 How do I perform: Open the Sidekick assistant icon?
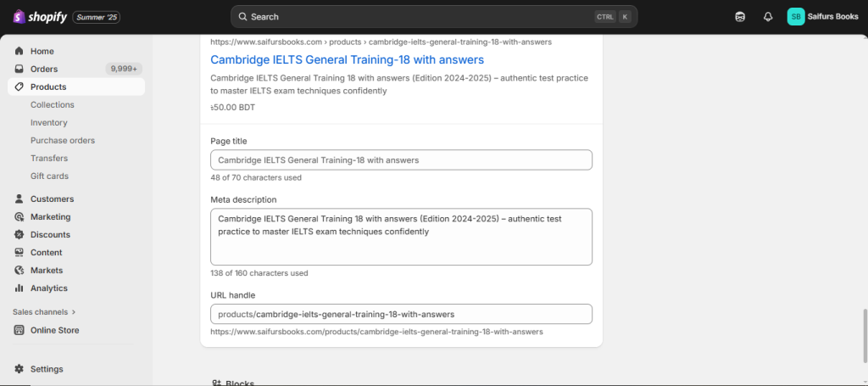coord(740,16)
